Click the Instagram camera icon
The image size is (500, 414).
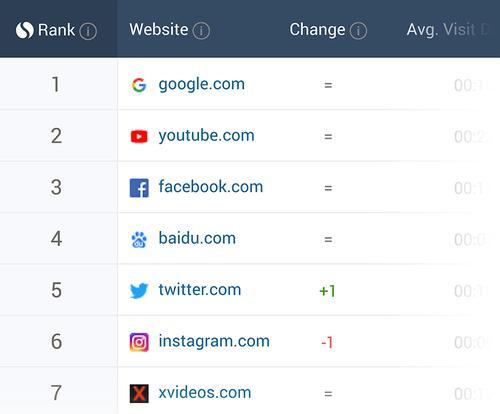(x=139, y=342)
